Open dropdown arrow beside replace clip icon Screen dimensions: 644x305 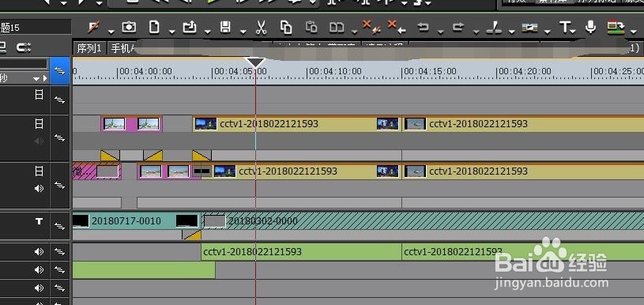tap(354, 32)
